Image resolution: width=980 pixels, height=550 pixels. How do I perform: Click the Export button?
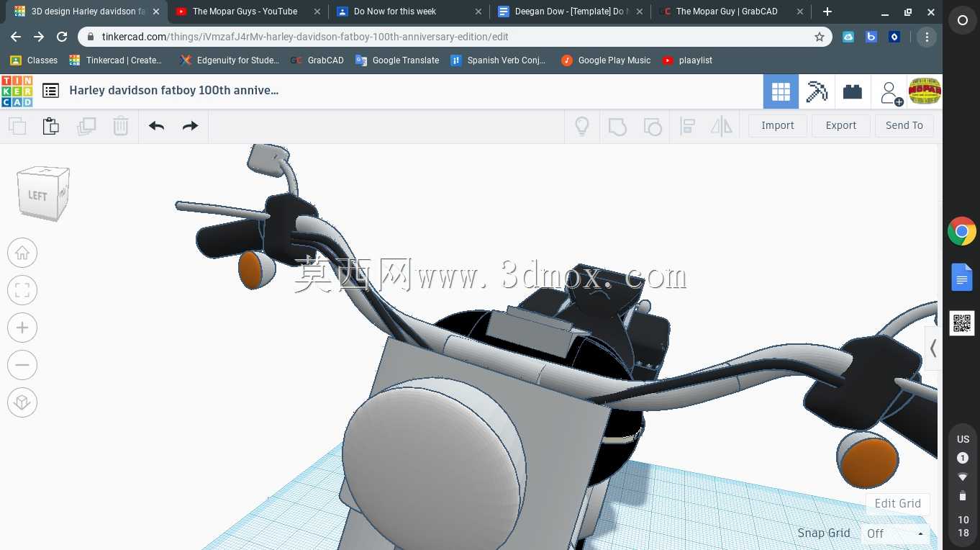pyautogui.click(x=841, y=125)
